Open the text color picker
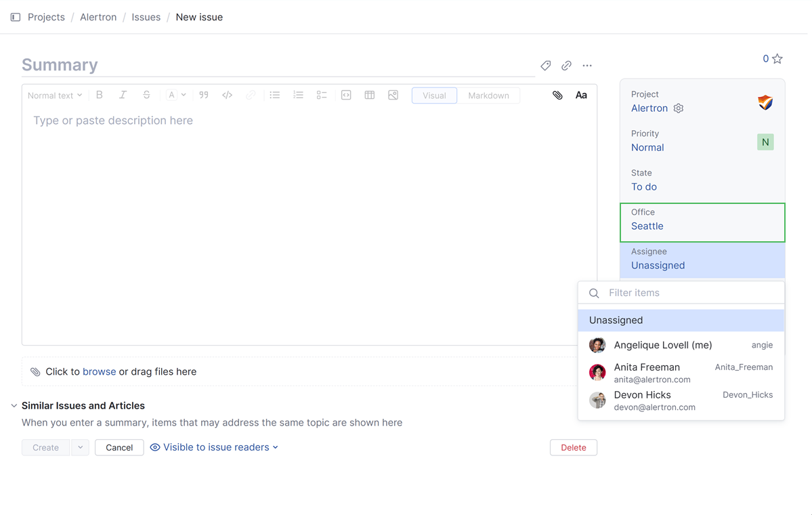Screen dimensions: 812x515 click(x=176, y=95)
